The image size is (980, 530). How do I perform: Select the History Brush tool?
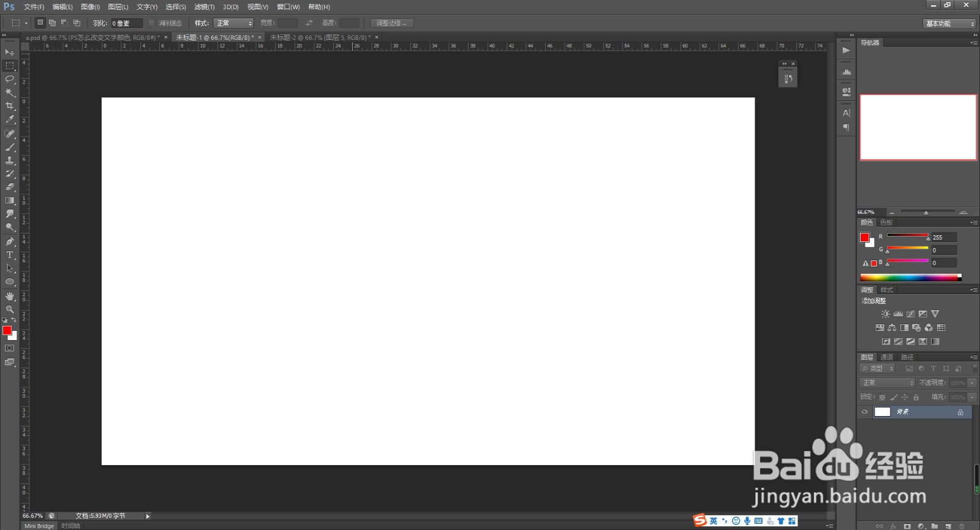pos(10,173)
